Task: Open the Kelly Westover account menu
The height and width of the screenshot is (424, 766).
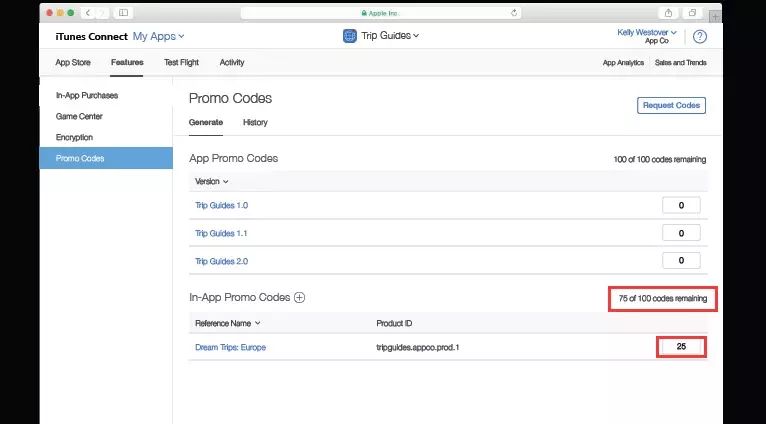Action: pyautogui.click(x=646, y=32)
